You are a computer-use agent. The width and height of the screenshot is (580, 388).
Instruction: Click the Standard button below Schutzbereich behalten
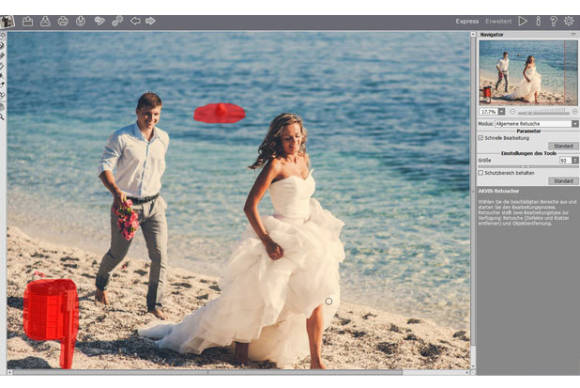pos(563,181)
